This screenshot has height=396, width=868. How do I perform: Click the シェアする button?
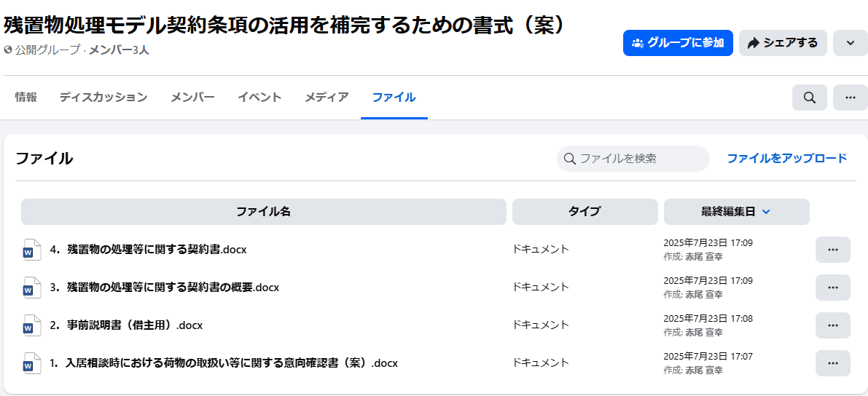[x=783, y=43]
